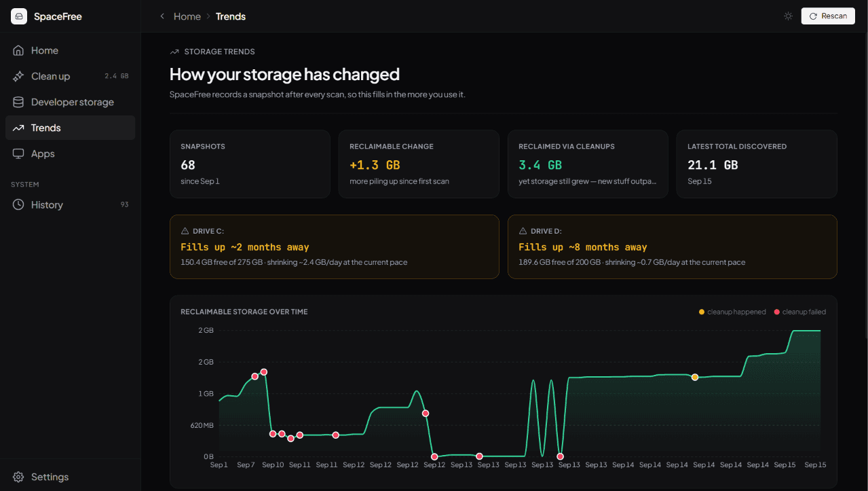
Task: Click the Drive C fills up warning card
Action: (x=335, y=247)
